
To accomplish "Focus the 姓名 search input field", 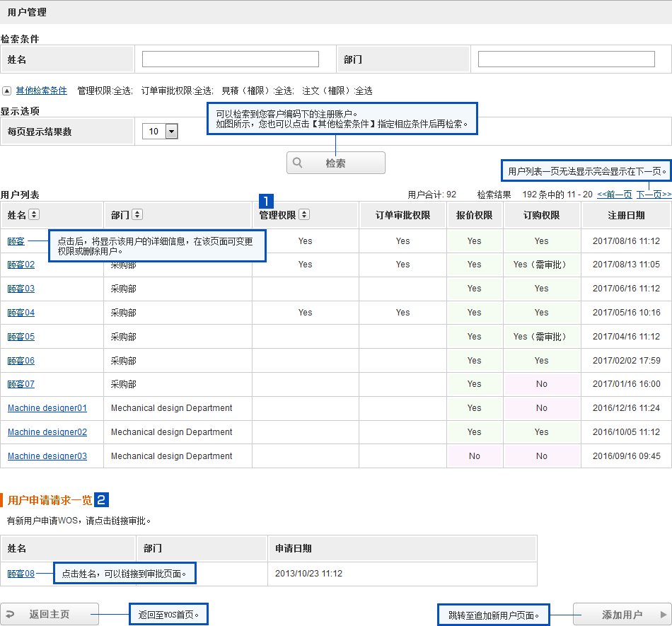I will pos(231,59).
